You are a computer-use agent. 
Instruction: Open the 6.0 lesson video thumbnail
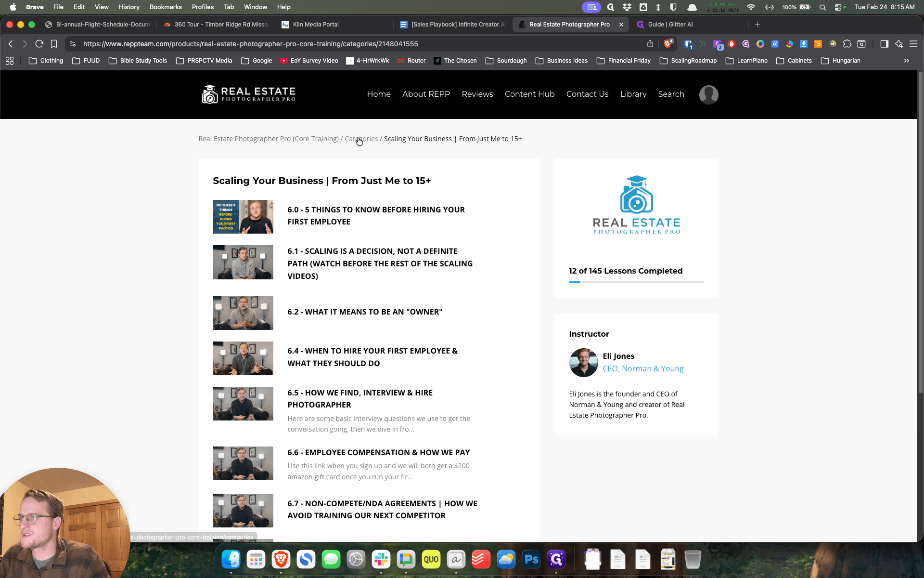243,217
